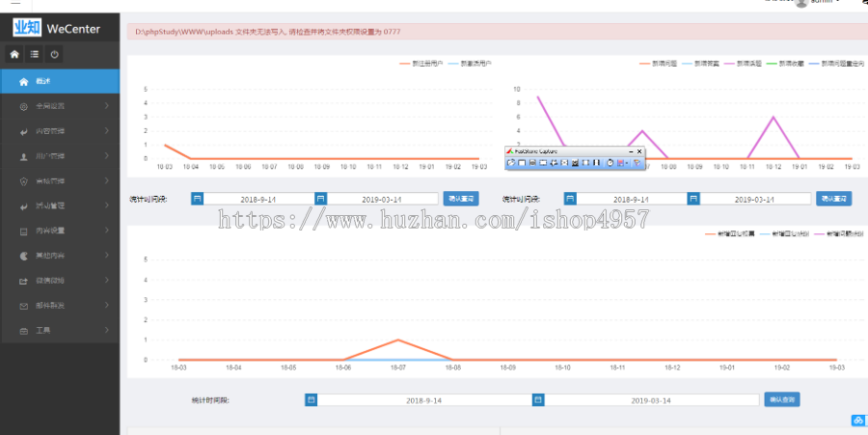This screenshot has width=868, height=435.
Task: Click the home icon in the top sidebar strip
Action: 14,54
